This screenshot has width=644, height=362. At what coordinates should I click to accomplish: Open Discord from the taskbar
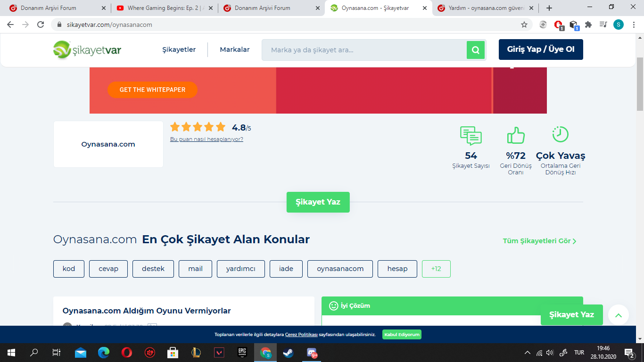pos(312,352)
